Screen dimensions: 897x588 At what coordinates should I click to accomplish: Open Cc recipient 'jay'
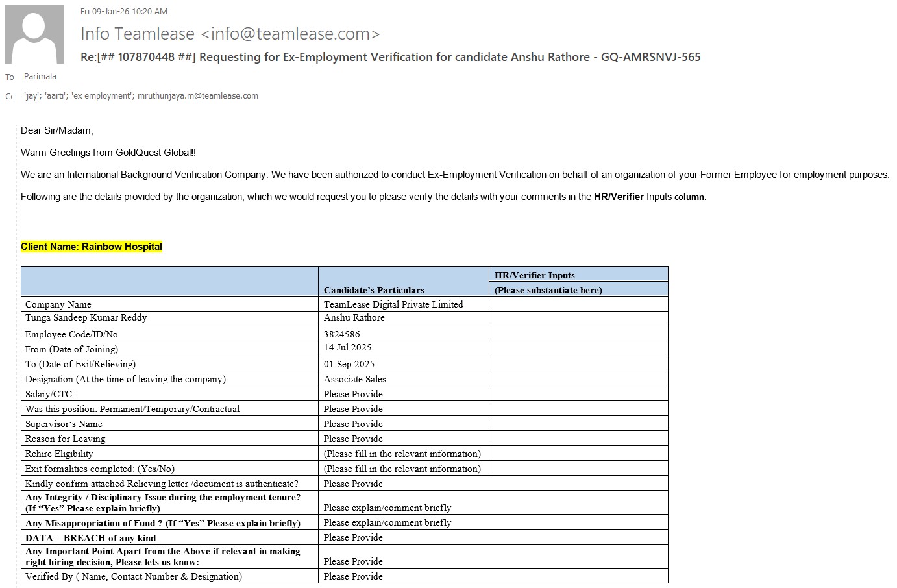coord(31,96)
